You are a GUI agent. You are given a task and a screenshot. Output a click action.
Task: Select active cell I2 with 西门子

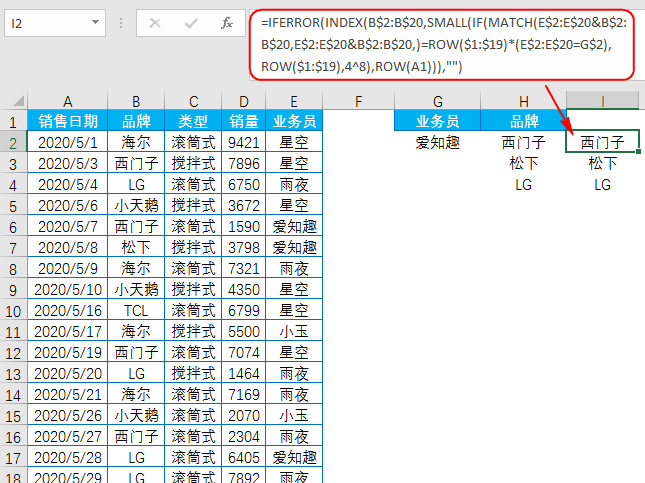click(x=603, y=142)
